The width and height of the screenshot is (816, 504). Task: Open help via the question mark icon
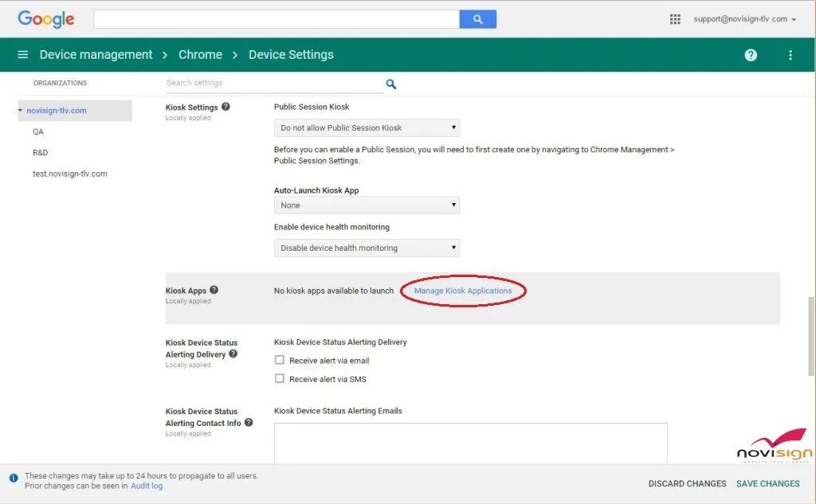click(750, 54)
